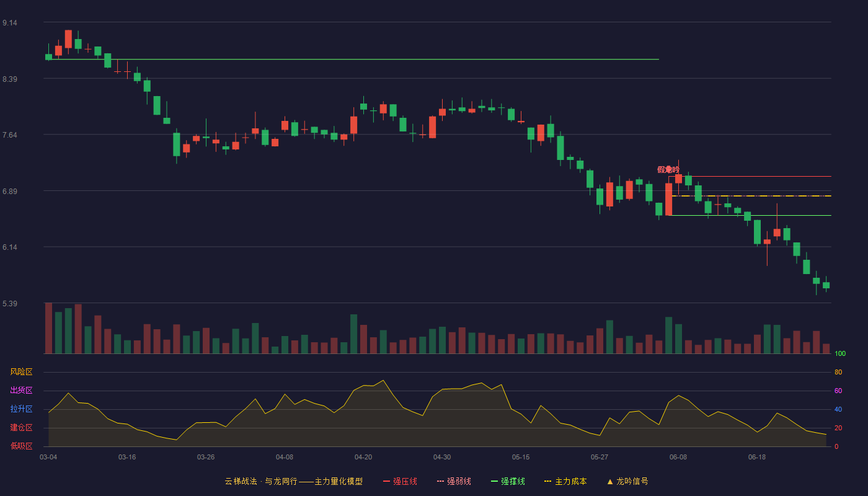This screenshot has width=868, height=496.
Task: Click the 9.14 price axis label
Action: 10,23
